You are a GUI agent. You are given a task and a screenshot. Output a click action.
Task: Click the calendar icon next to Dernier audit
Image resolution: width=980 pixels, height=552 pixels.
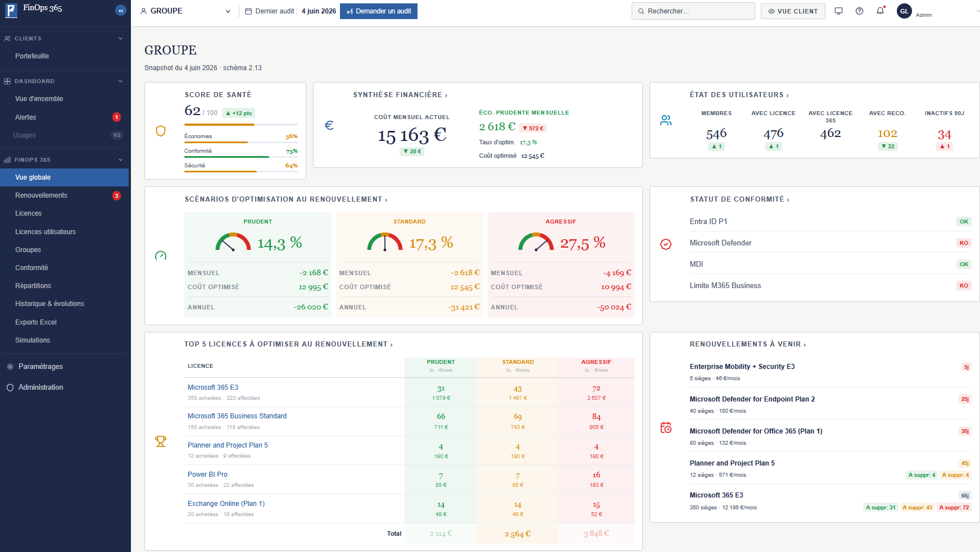point(248,11)
